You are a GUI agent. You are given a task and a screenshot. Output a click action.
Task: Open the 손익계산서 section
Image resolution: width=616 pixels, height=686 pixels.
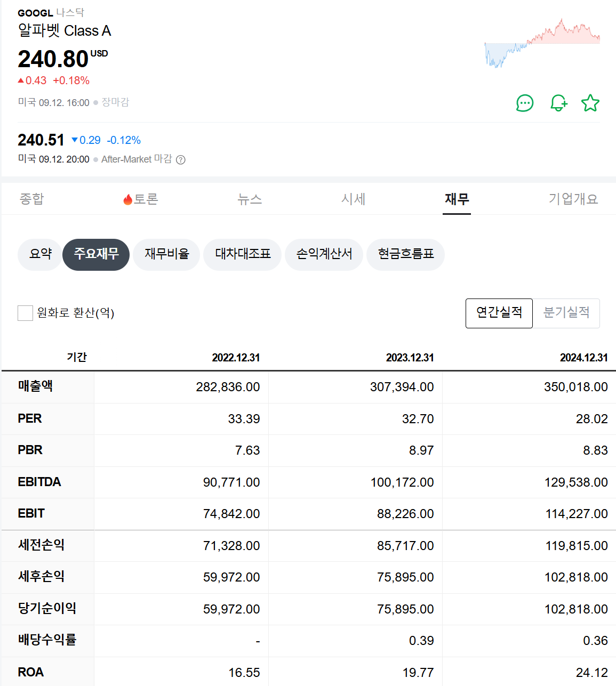[324, 254]
